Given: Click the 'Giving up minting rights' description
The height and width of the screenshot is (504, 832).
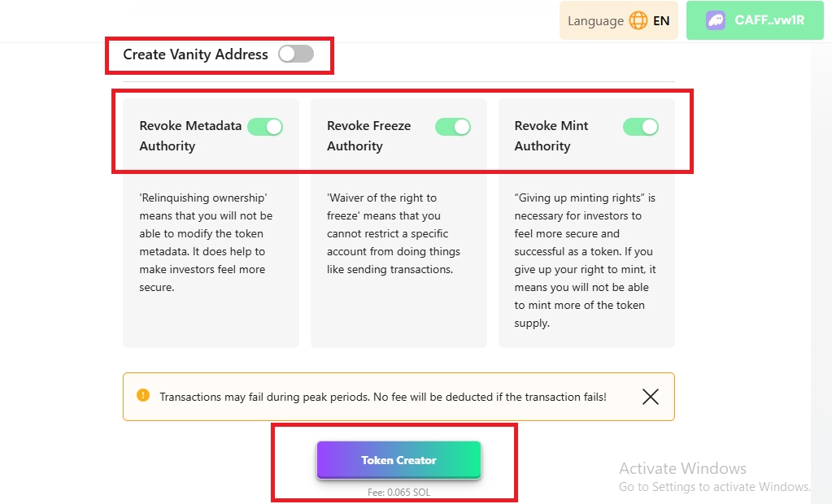Looking at the screenshot, I should pos(586,260).
